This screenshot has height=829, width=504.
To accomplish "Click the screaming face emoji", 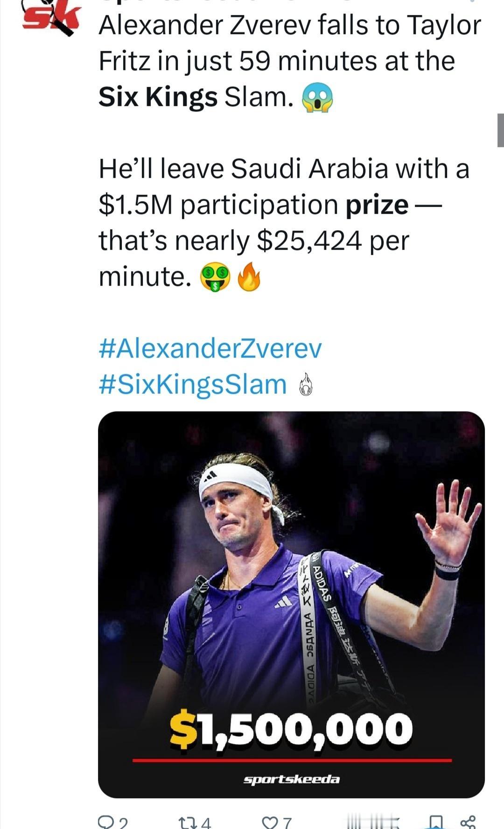I will [318, 98].
